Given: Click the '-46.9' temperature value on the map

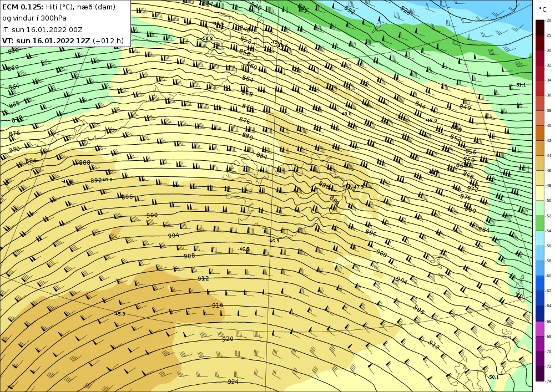Looking at the screenshot, I should [274, 241].
